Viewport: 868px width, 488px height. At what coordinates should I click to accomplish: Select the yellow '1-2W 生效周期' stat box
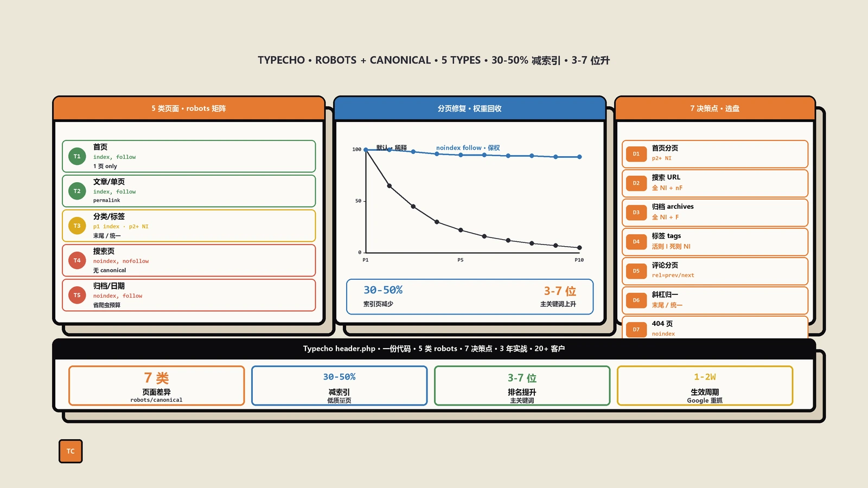tap(705, 386)
